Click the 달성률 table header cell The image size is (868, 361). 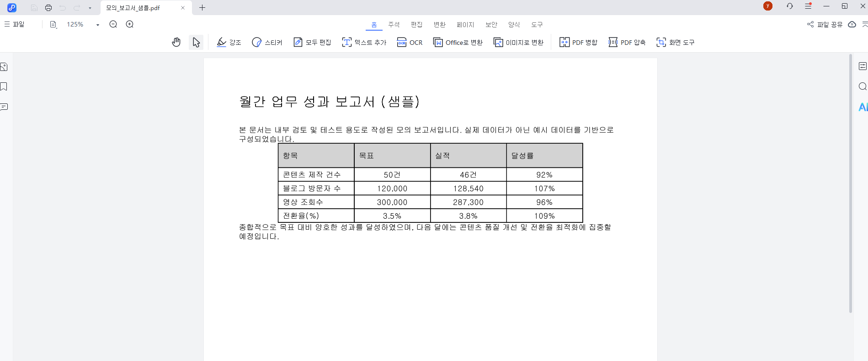click(545, 156)
